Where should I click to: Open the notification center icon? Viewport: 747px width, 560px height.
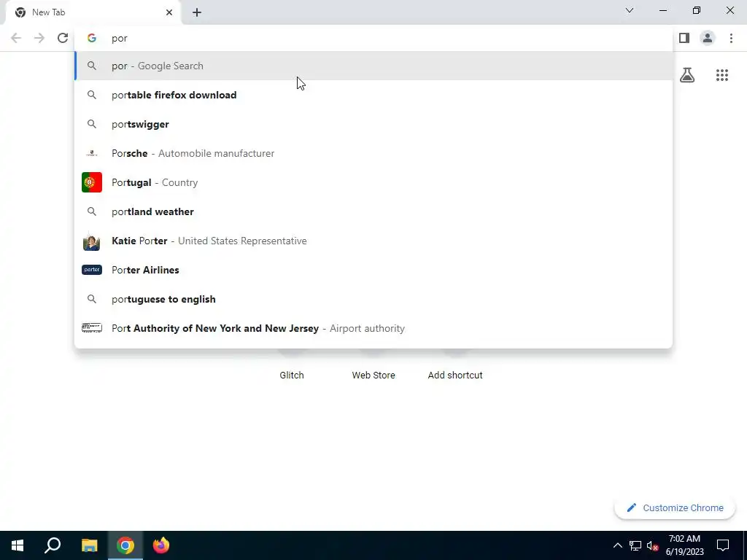723,545
